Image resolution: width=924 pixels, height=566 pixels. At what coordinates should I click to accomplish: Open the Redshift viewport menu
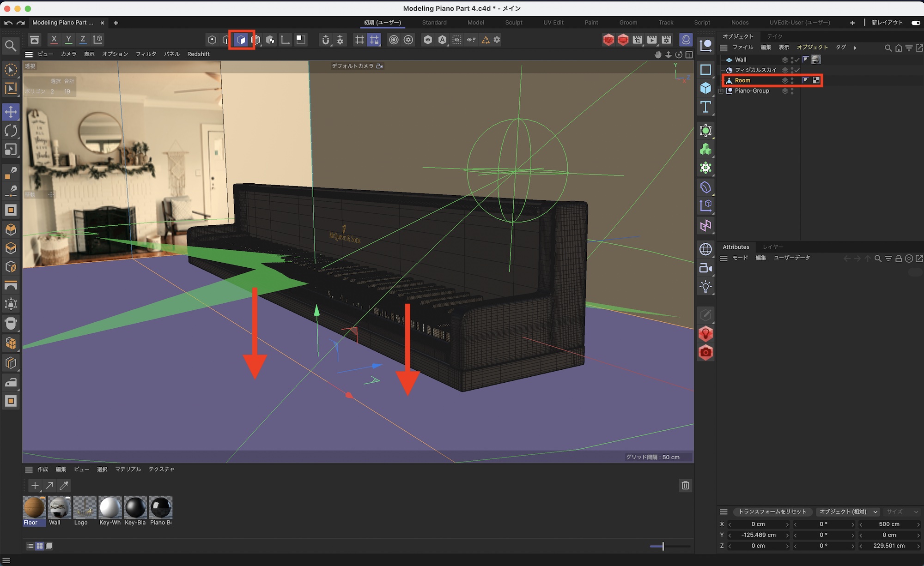tap(198, 54)
